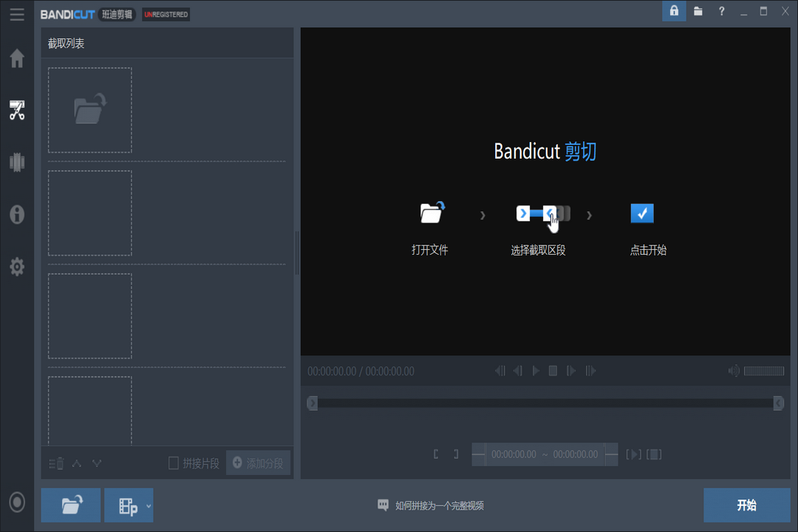Viewport: 798px width, 532px height.
Task: Click the record circle at bottom left
Action: click(x=16, y=503)
